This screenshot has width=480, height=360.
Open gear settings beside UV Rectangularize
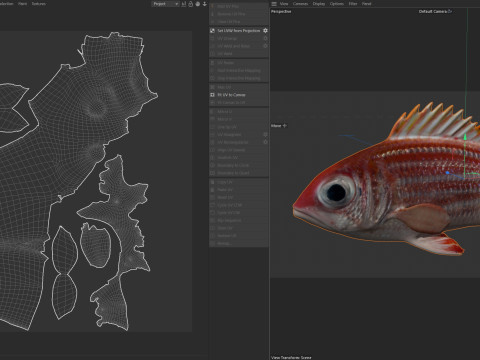tap(265, 142)
